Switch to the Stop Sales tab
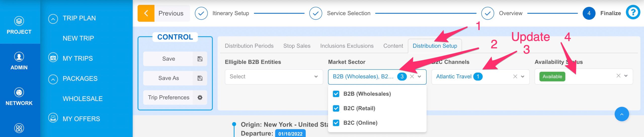 297,46
